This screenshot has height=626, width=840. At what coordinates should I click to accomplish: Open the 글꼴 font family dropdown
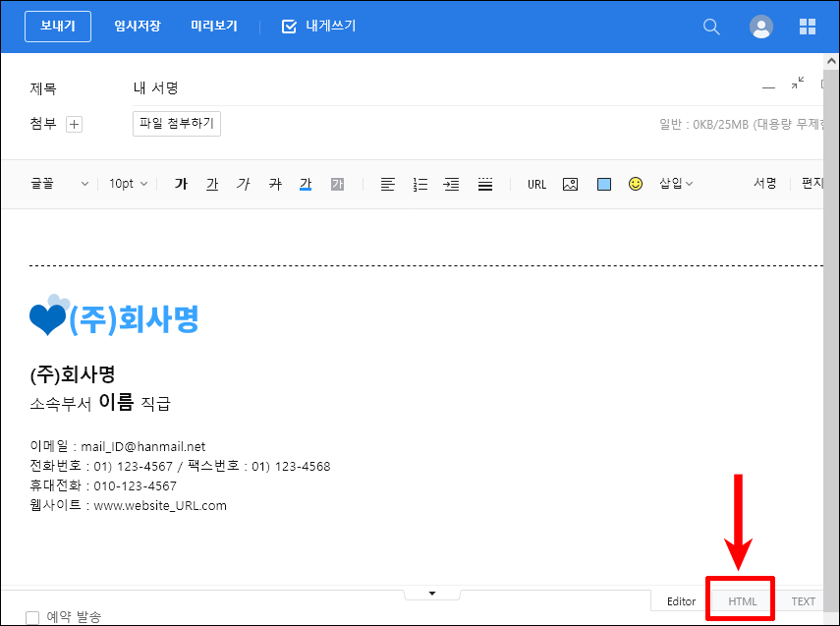point(54,184)
